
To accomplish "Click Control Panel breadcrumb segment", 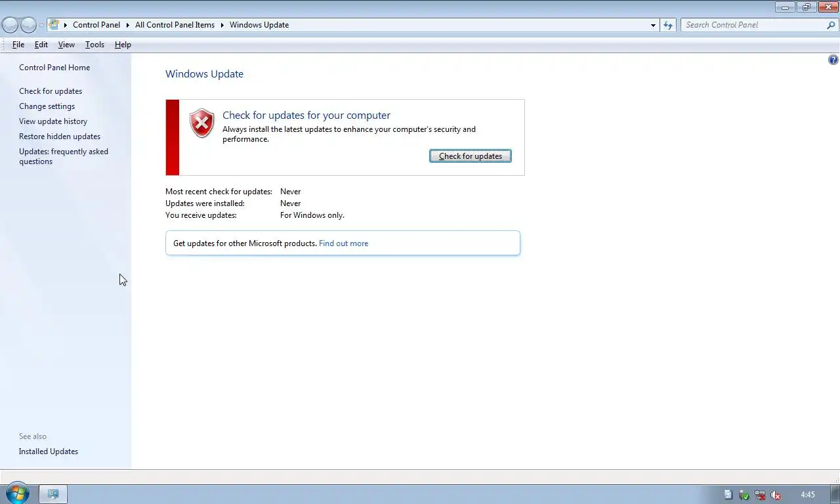I will [x=96, y=25].
